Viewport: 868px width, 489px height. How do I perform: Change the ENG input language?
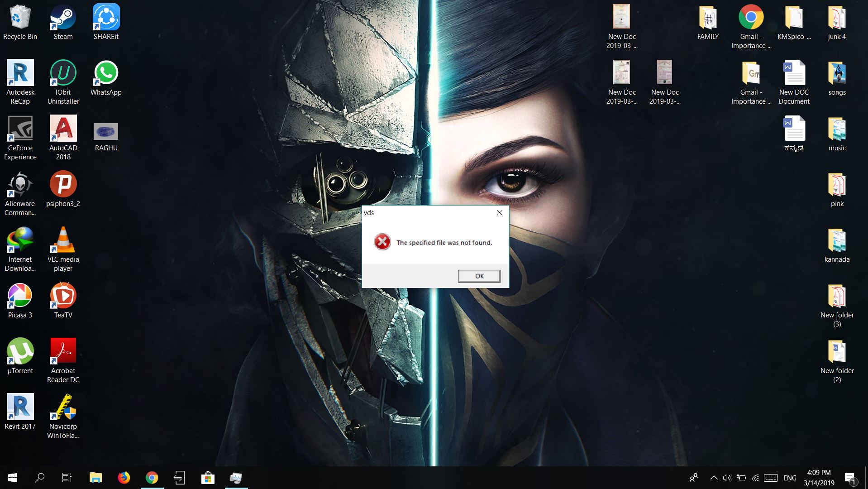(x=790, y=478)
